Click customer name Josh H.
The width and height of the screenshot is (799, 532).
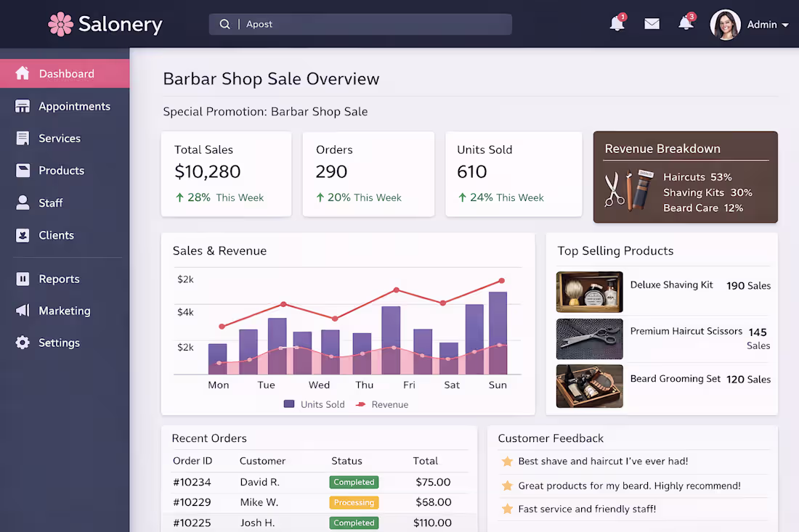pos(257,523)
